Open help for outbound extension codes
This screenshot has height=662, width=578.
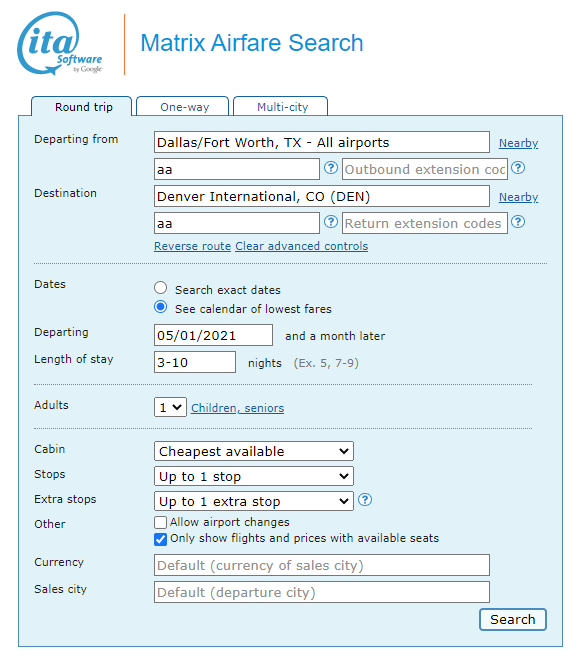pos(518,168)
